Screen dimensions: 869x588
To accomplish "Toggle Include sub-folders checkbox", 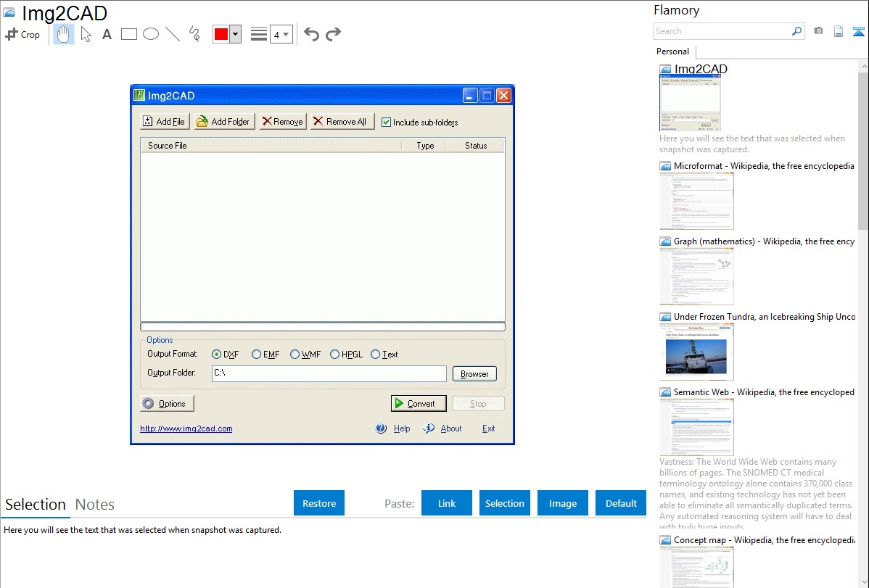I will coord(387,123).
